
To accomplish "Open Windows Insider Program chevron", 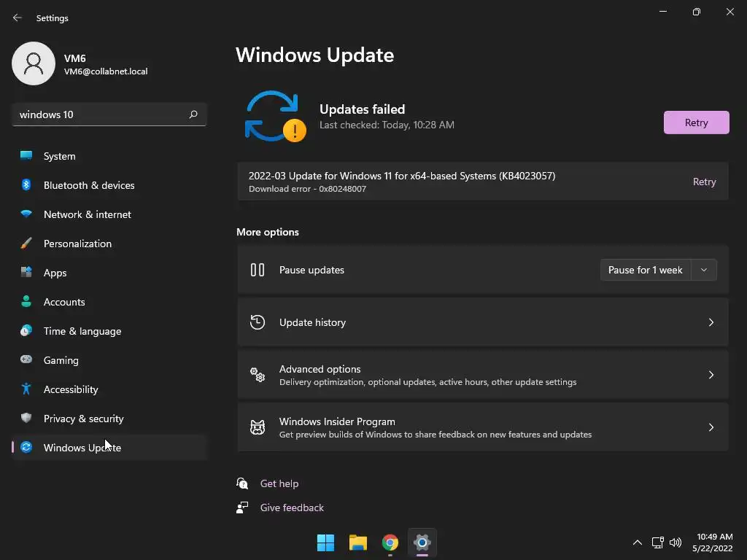I will 711,427.
